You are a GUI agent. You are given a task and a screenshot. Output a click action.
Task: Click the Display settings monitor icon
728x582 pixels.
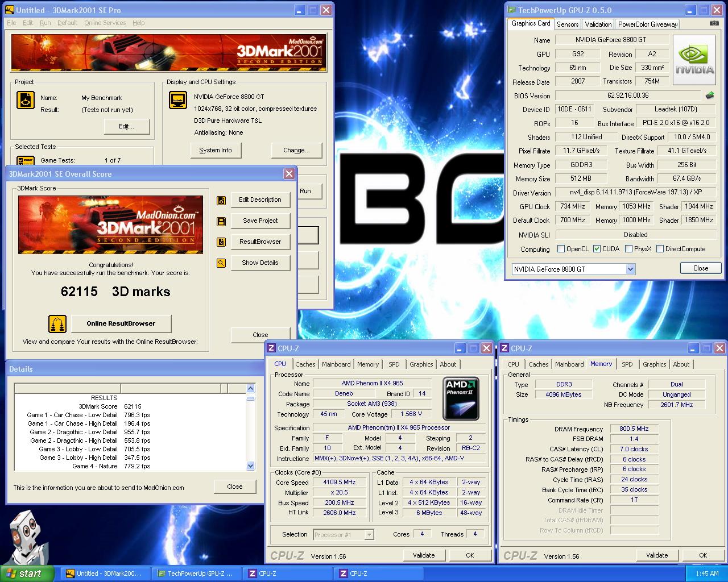click(x=178, y=101)
